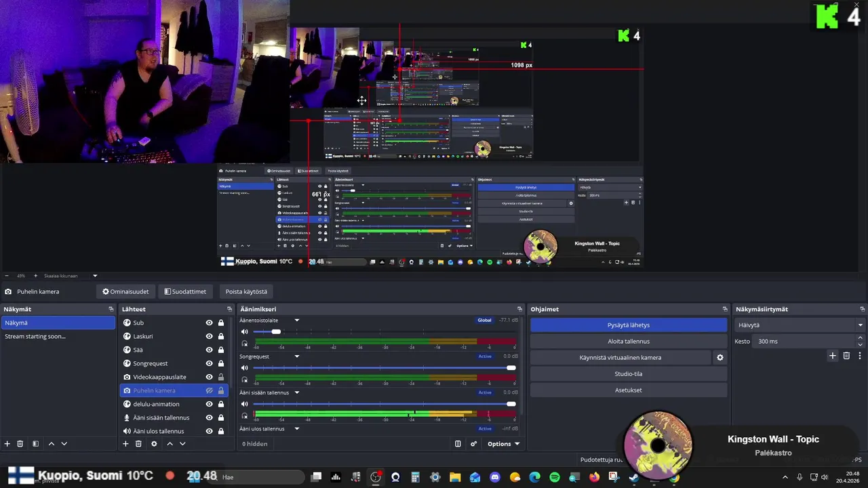Switch audio mixer to vertical layout icon

click(458, 444)
